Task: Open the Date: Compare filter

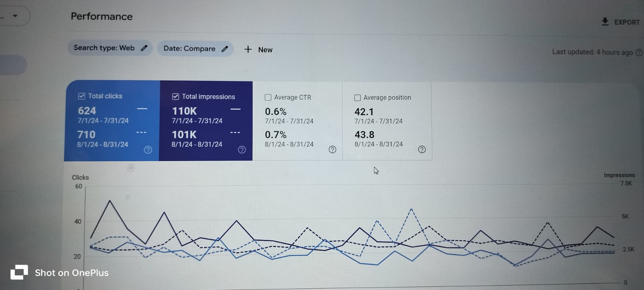Action: tap(189, 49)
